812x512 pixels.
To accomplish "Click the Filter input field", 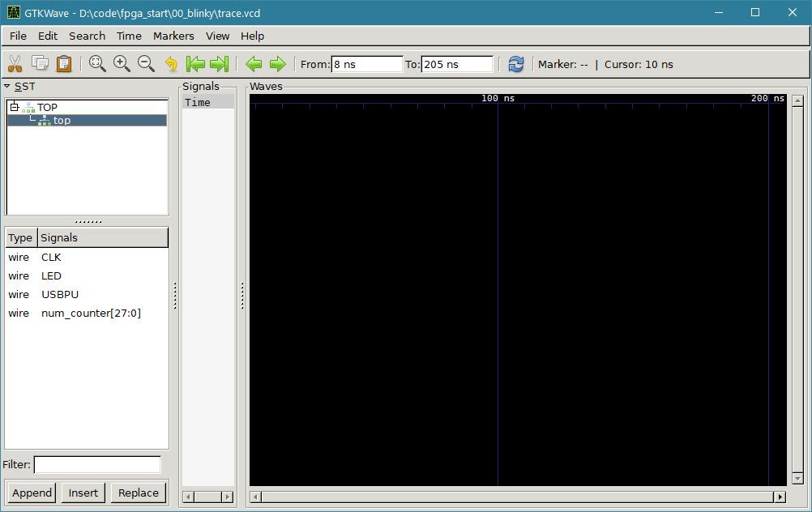I will pos(97,464).
